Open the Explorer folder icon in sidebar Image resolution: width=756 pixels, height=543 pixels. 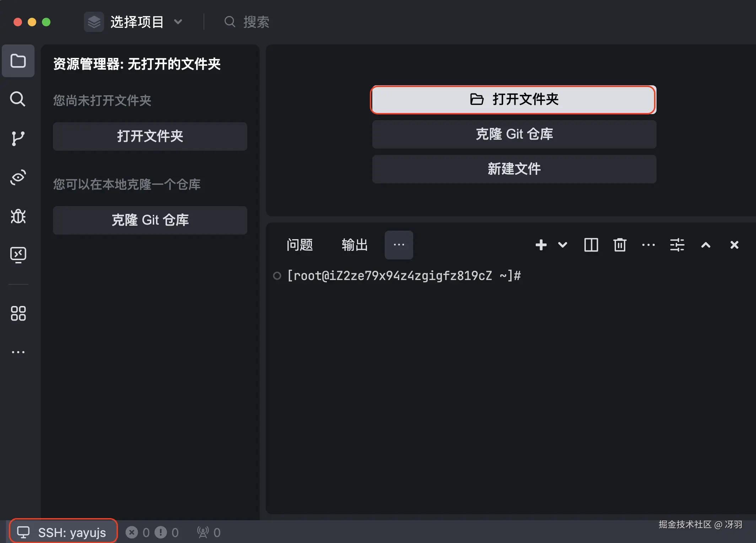(x=18, y=61)
